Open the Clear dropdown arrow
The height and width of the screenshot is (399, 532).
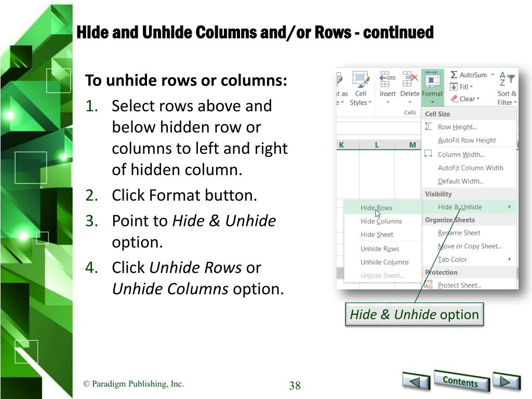[x=478, y=99]
